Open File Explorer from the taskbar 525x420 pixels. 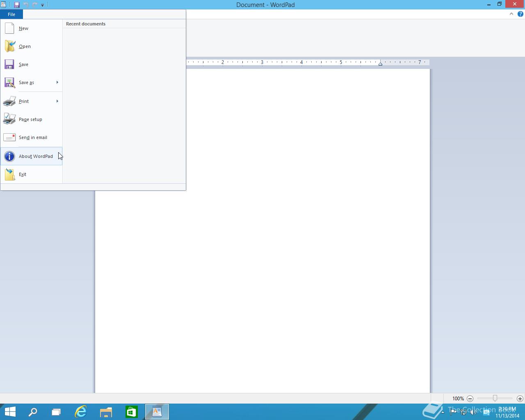pos(106,412)
